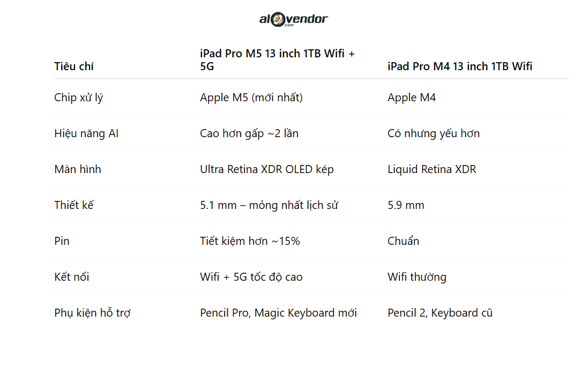
Task: Select the 'Chip xử lý' row label
Action: tap(78, 98)
